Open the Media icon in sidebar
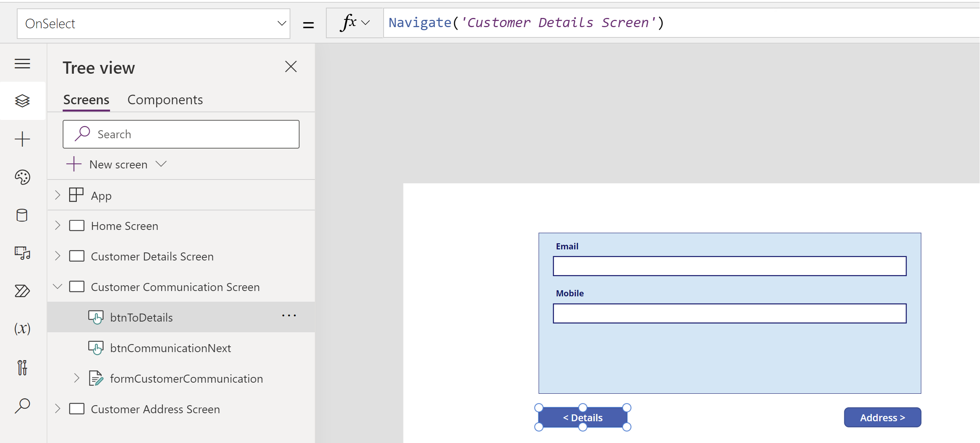980x443 pixels. point(22,253)
